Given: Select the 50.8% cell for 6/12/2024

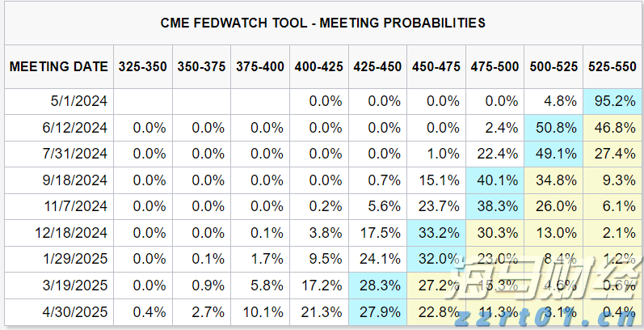Looking at the screenshot, I should click(554, 128).
